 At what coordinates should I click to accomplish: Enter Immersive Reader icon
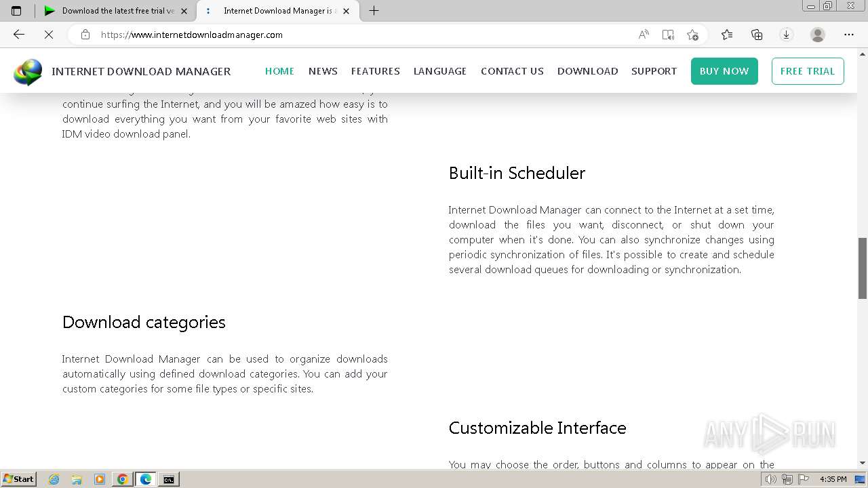tap(668, 35)
